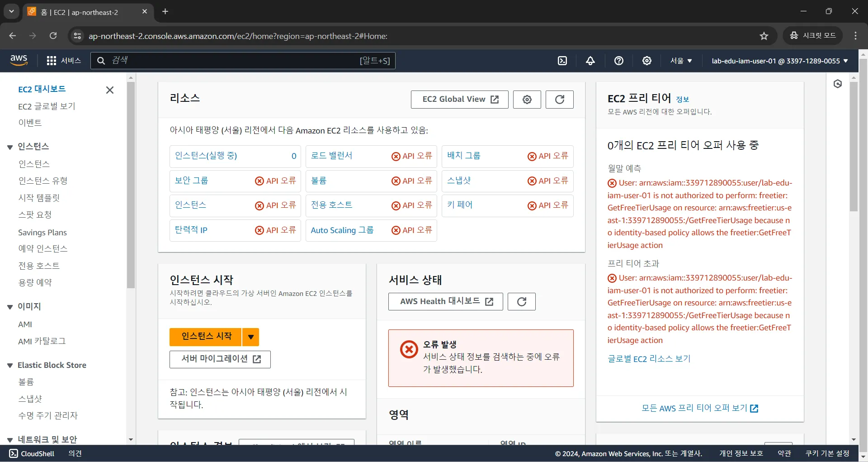This screenshot has width=868, height=462.
Task: Focus the AWS 검색 search field
Action: 243,61
